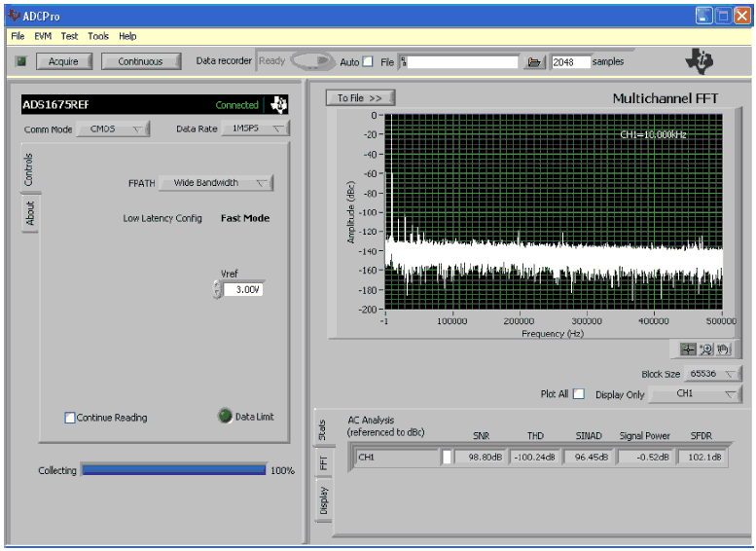Open the File menu

(18, 36)
